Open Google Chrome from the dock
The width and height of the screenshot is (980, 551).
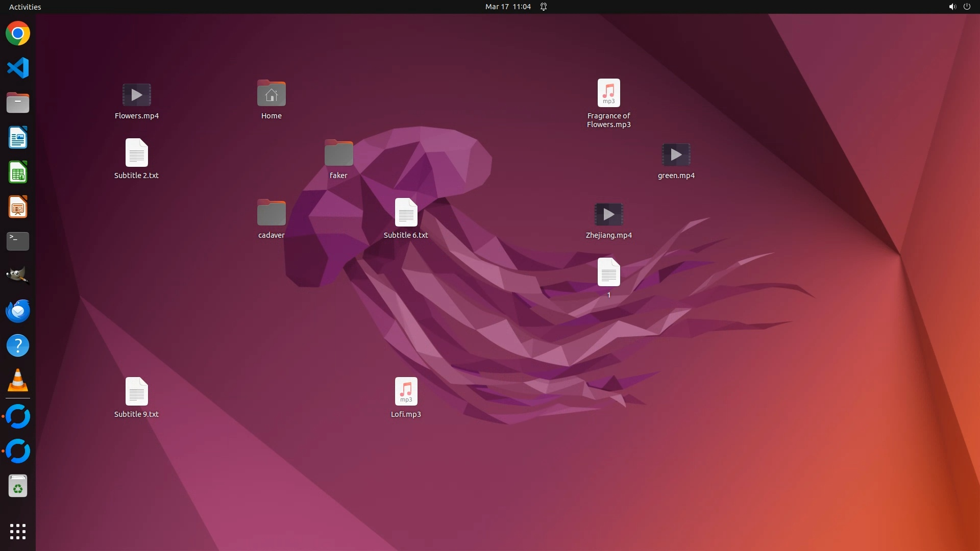(x=18, y=34)
